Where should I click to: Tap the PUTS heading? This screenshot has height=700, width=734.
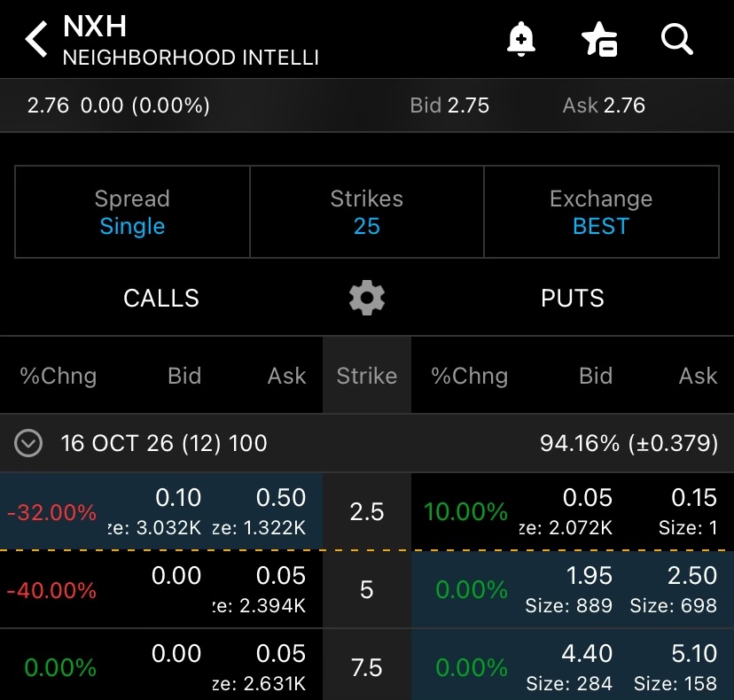(x=573, y=298)
